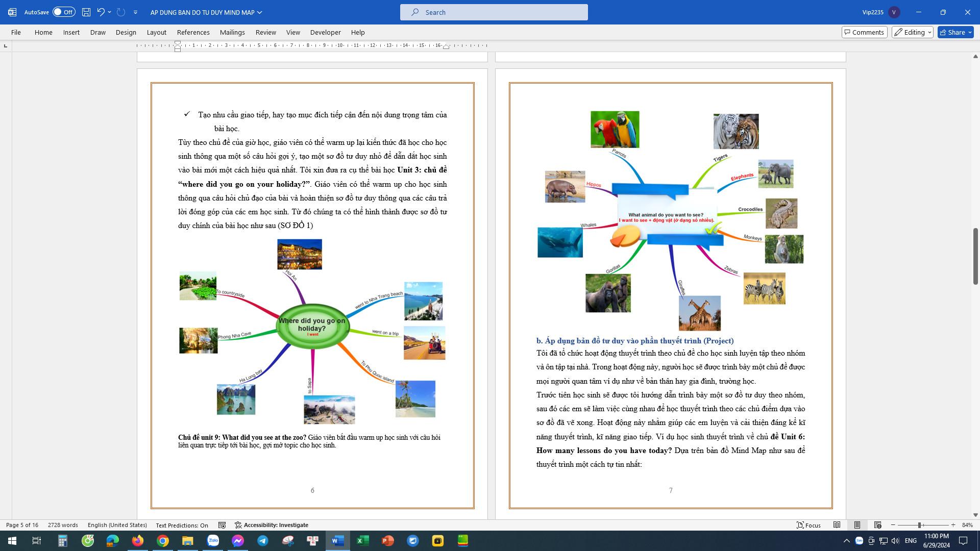Open the File menu
980x551 pixels.
coord(16,32)
